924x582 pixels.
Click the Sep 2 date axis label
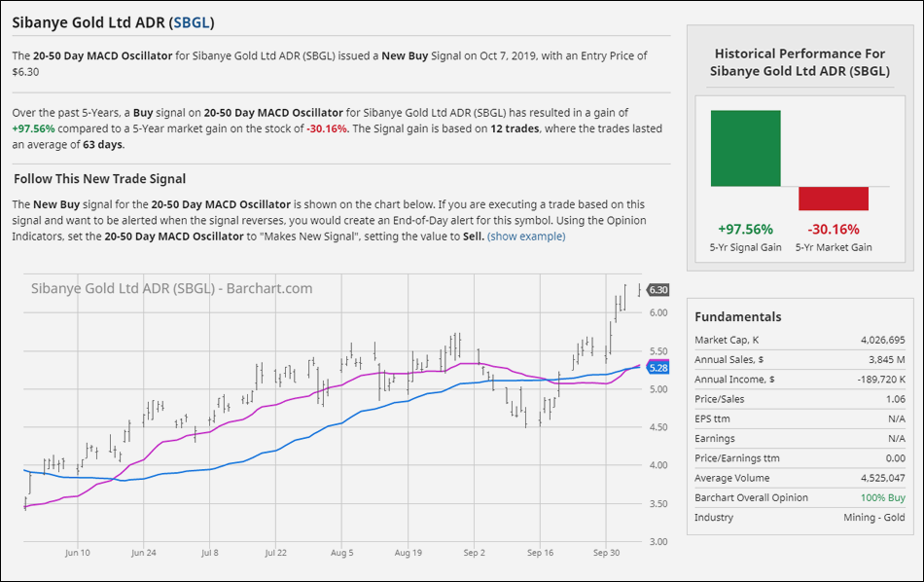pyautogui.click(x=475, y=553)
